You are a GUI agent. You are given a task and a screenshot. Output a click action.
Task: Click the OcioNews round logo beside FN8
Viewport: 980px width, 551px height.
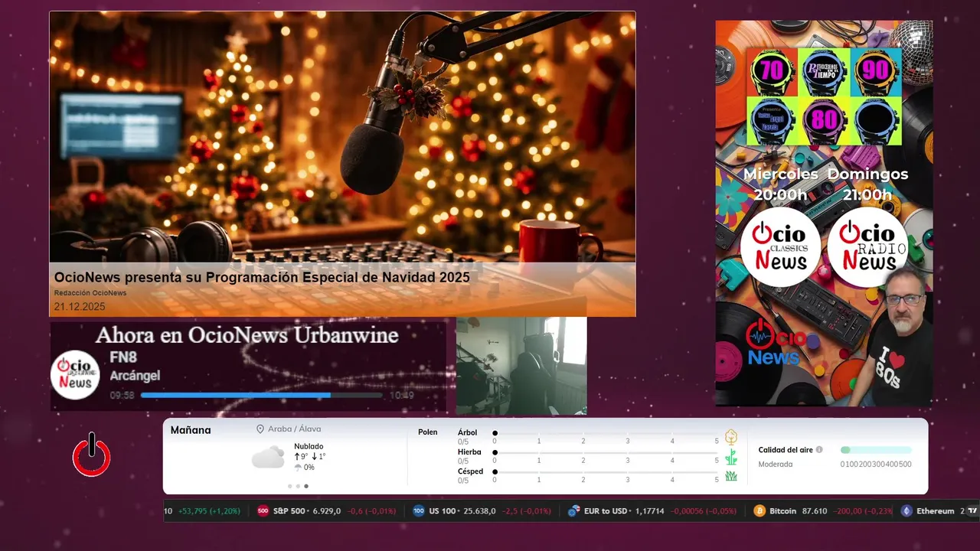point(76,374)
